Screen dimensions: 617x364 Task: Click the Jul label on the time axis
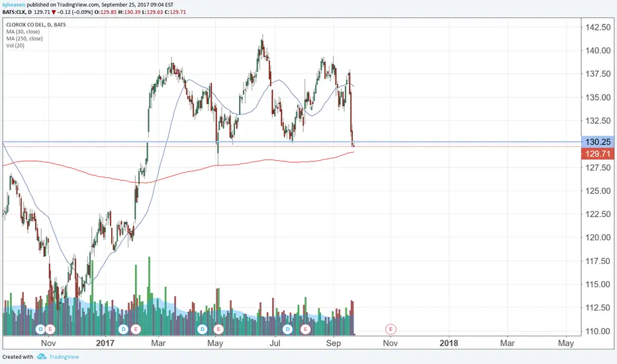pyautogui.click(x=275, y=343)
